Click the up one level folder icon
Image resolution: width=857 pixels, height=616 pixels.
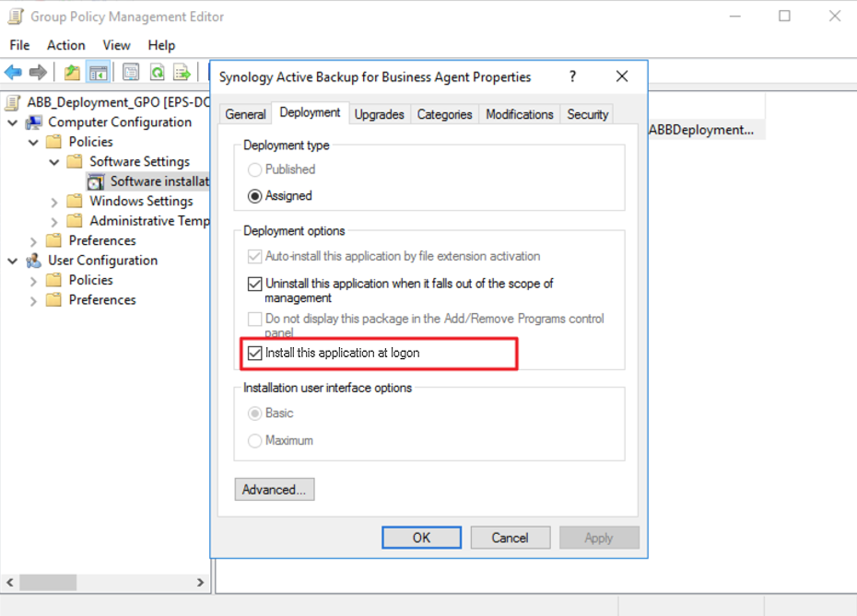tap(71, 72)
